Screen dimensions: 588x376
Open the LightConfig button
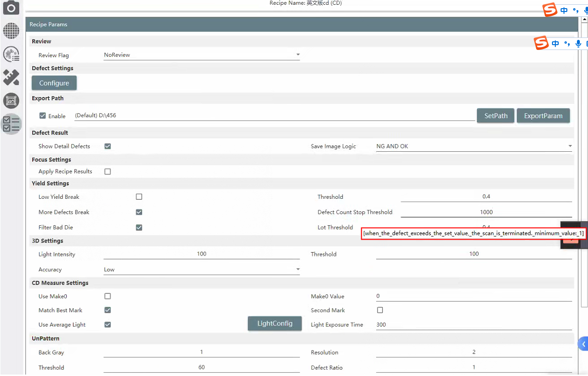(x=275, y=324)
